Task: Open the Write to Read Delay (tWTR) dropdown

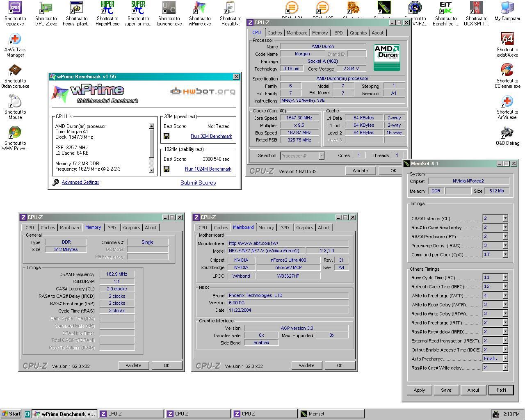Action: [505, 304]
